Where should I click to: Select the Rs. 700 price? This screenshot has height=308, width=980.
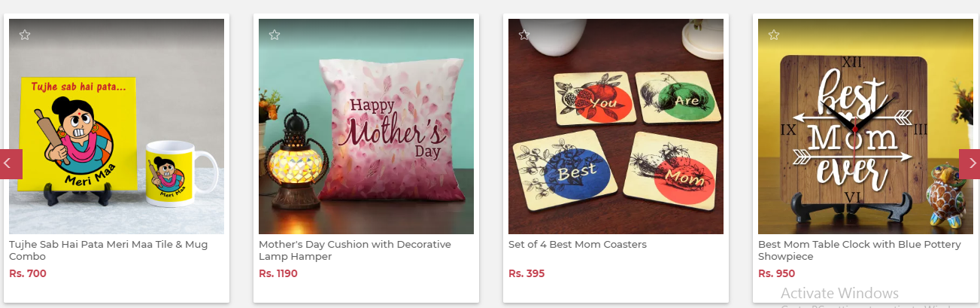point(28,273)
